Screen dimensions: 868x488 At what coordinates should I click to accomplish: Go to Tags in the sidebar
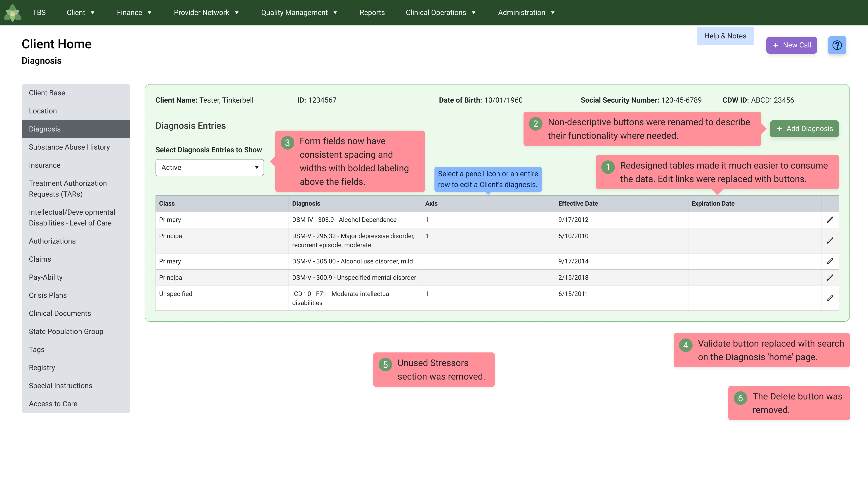tap(76, 350)
